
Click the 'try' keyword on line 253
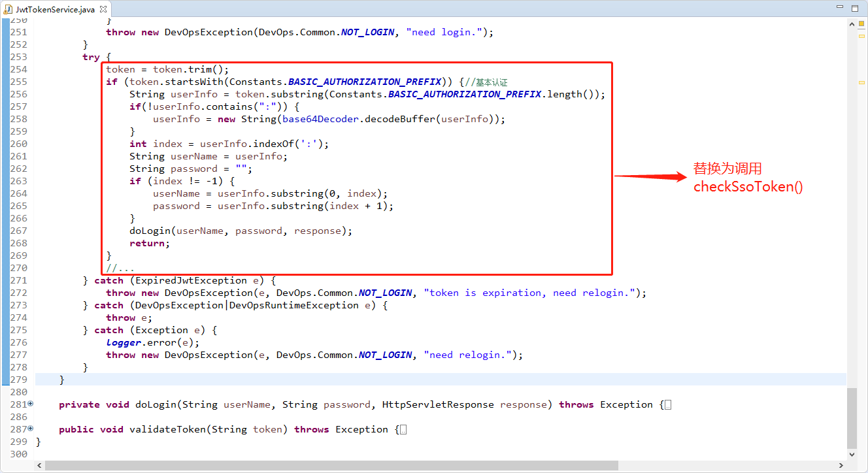pyautogui.click(x=91, y=57)
